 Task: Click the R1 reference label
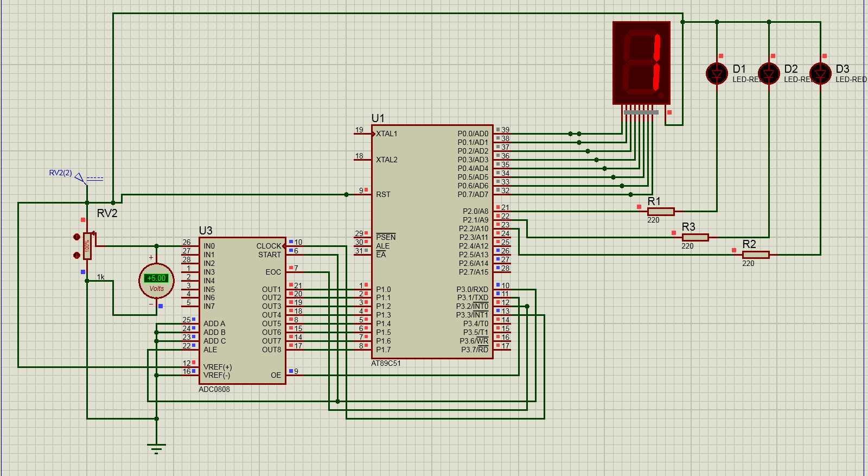pos(654,201)
